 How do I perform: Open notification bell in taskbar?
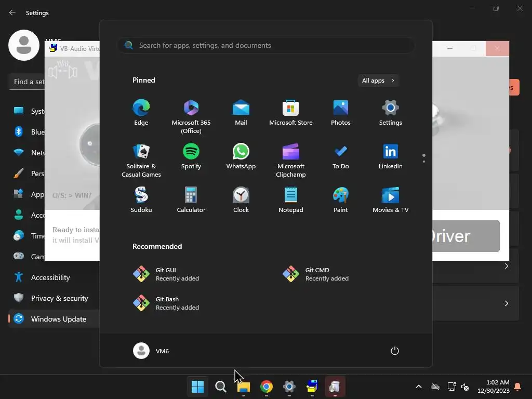518,387
